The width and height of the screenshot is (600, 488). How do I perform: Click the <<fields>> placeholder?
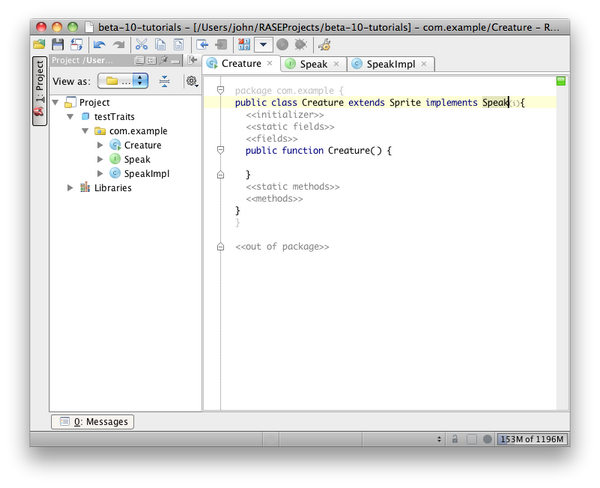coord(272,138)
